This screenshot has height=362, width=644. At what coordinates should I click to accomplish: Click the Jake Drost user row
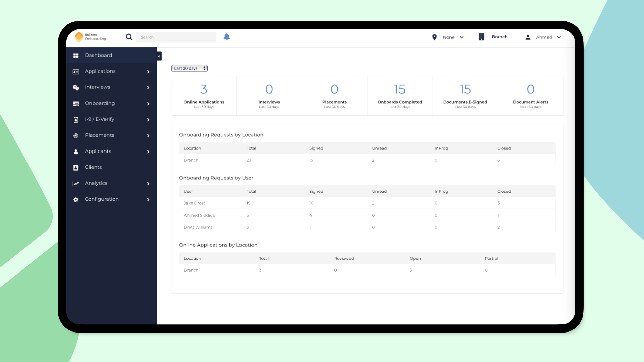tap(194, 203)
